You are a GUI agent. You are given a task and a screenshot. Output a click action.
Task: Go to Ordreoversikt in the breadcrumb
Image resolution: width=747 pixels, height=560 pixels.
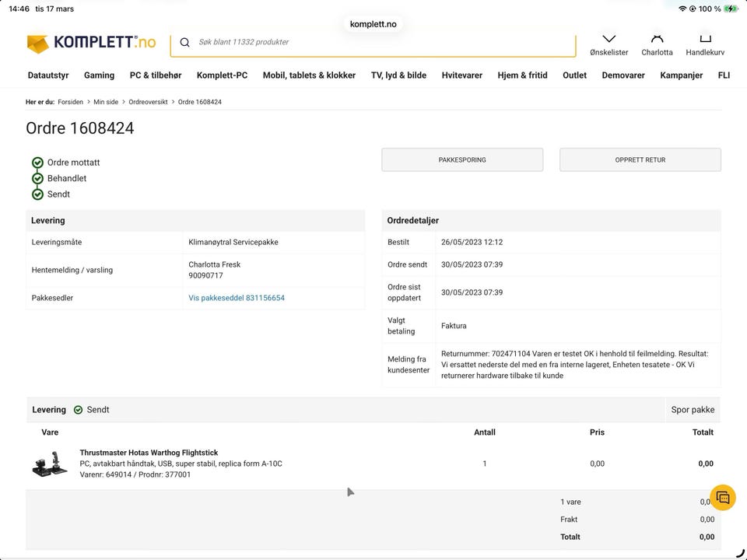tap(148, 102)
